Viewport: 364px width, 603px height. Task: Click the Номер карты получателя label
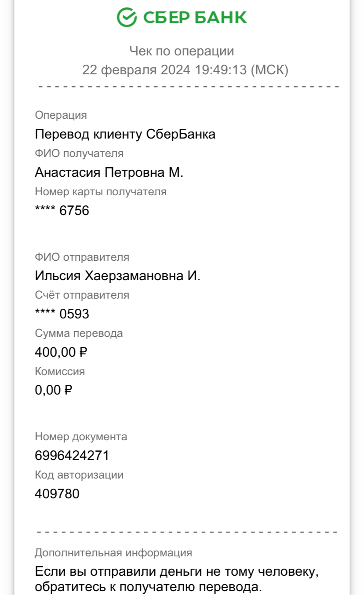(x=101, y=192)
